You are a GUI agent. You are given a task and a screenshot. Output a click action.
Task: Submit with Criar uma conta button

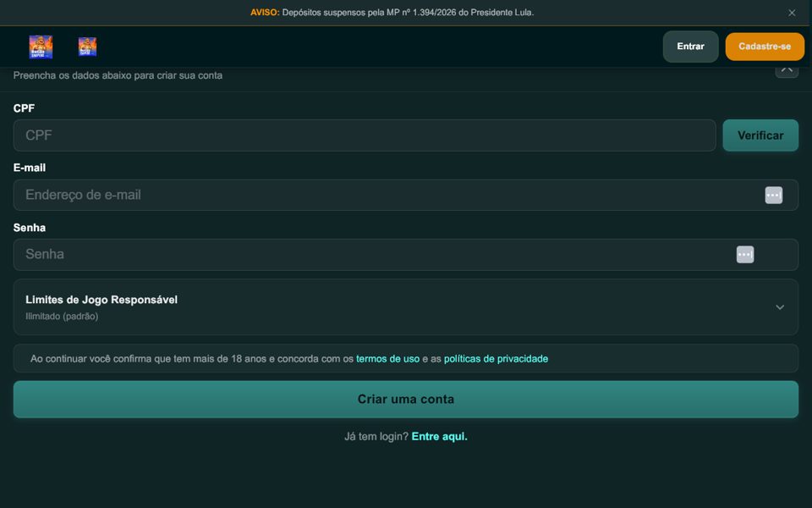pos(405,399)
